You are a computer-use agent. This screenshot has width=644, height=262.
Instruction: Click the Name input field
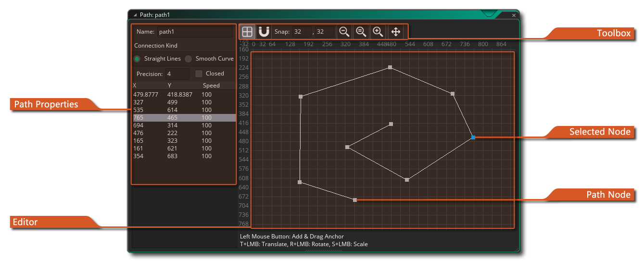point(194,32)
